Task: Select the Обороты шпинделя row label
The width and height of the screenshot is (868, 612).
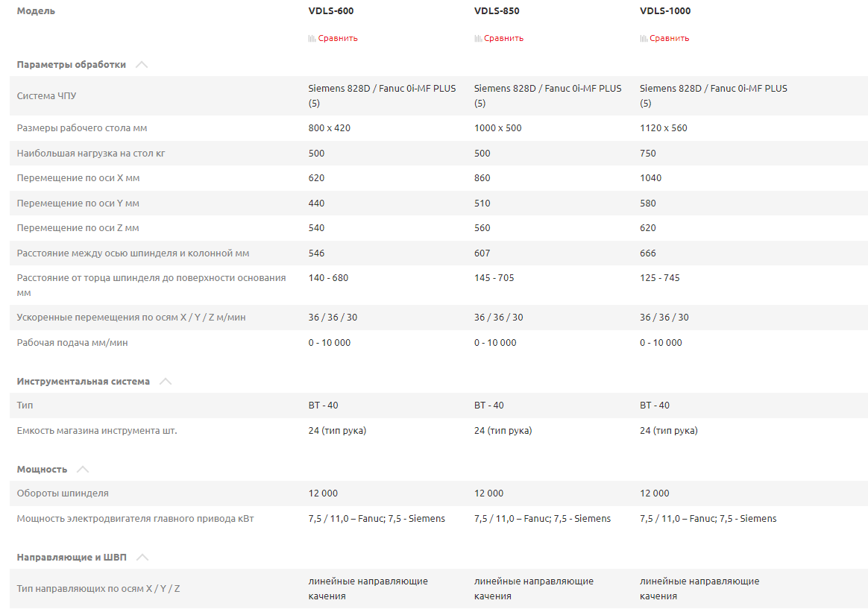Action: click(63, 493)
